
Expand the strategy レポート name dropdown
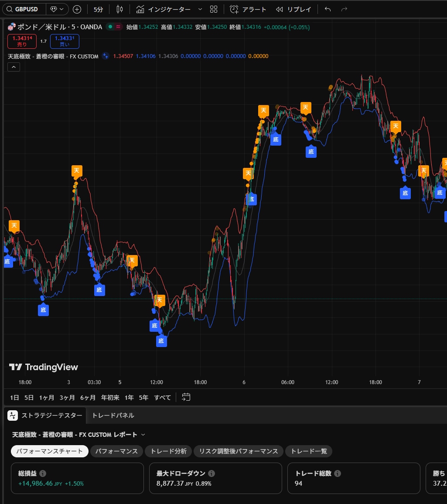click(143, 435)
